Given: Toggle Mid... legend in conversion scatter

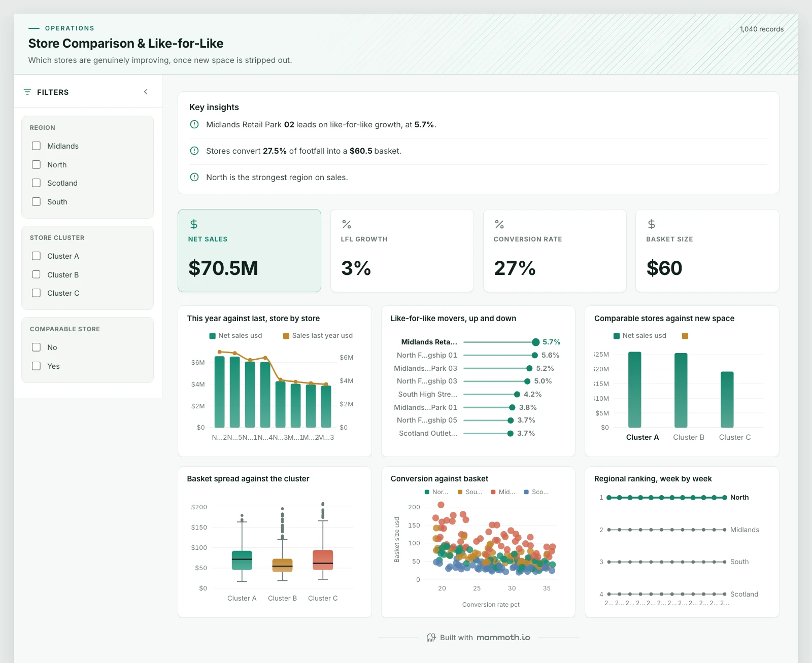Looking at the screenshot, I should tap(503, 492).
